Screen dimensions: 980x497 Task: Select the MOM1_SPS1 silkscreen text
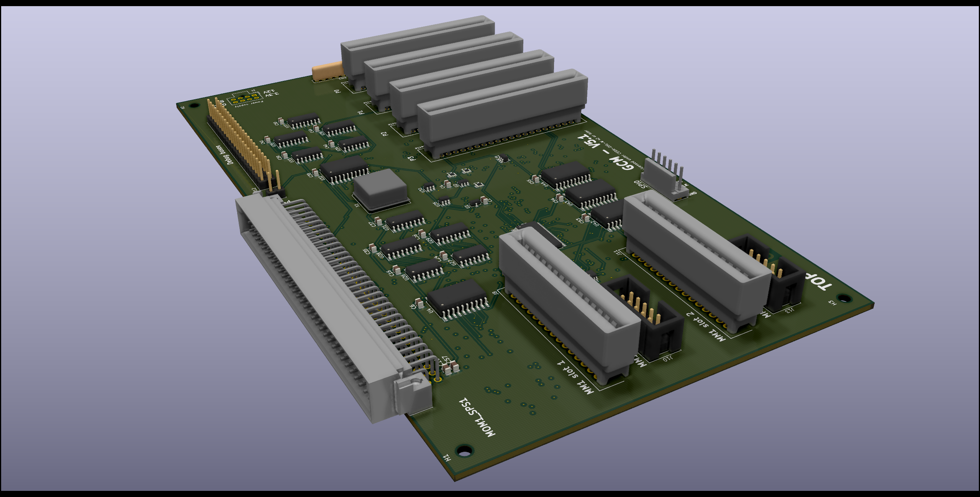pyautogui.click(x=477, y=417)
